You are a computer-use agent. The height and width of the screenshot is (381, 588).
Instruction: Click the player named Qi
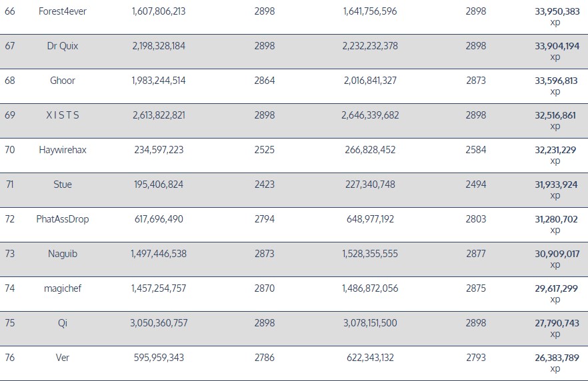click(63, 323)
